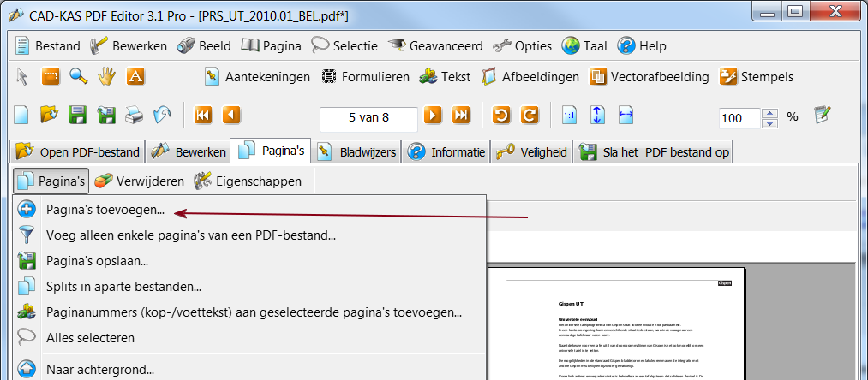This screenshot has height=380, width=868.
Task: Open a file with the folder icon
Action: pyautogui.click(x=49, y=115)
